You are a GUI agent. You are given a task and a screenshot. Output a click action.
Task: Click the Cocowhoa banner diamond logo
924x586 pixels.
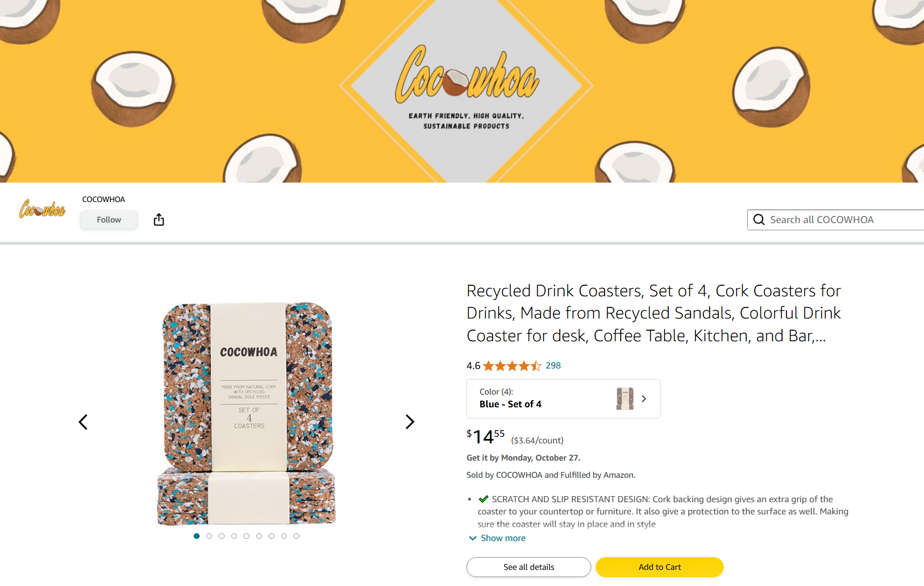click(466, 86)
